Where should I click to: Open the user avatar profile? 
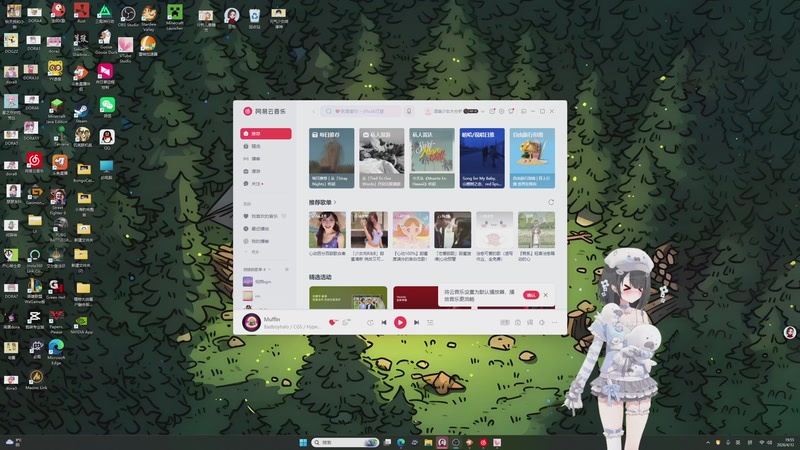428,111
